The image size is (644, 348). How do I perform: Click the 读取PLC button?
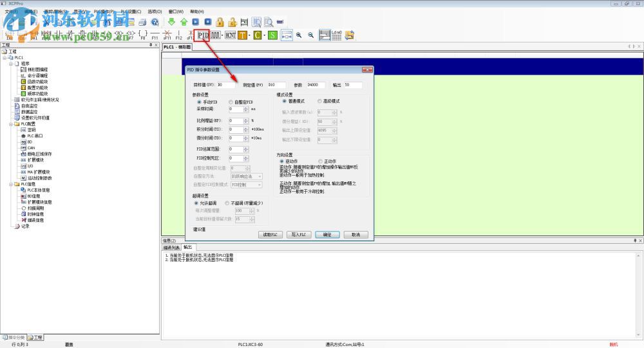pyautogui.click(x=270, y=235)
